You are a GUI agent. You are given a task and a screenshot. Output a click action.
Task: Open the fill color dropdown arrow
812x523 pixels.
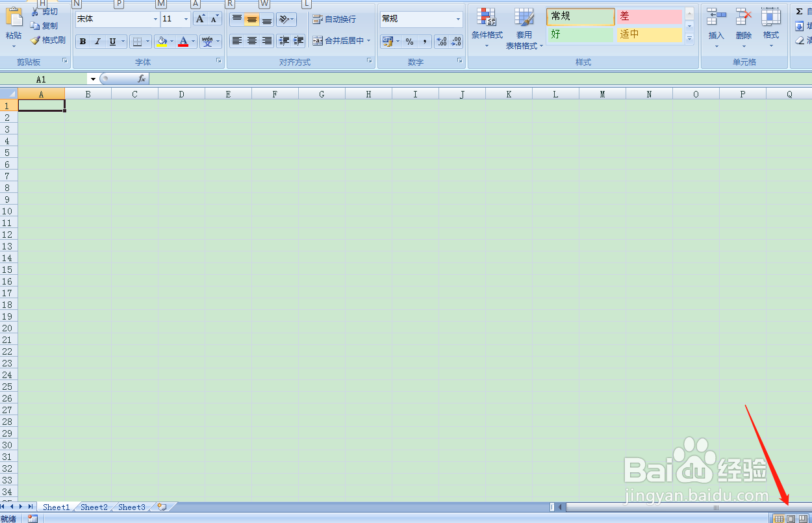[x=172, y=42]
